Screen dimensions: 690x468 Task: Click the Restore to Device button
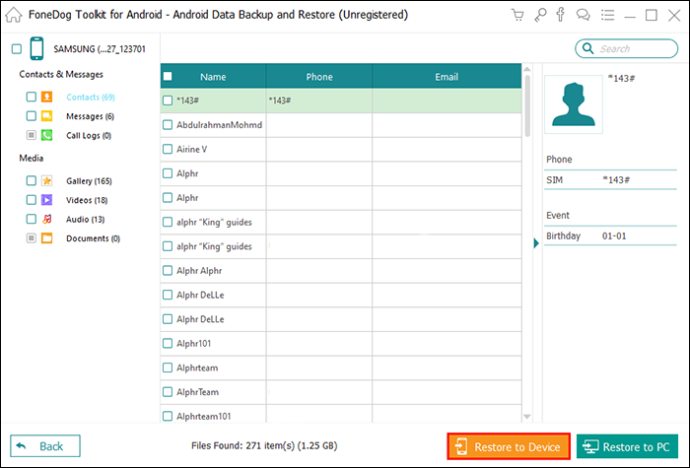(x=509, y=446)
